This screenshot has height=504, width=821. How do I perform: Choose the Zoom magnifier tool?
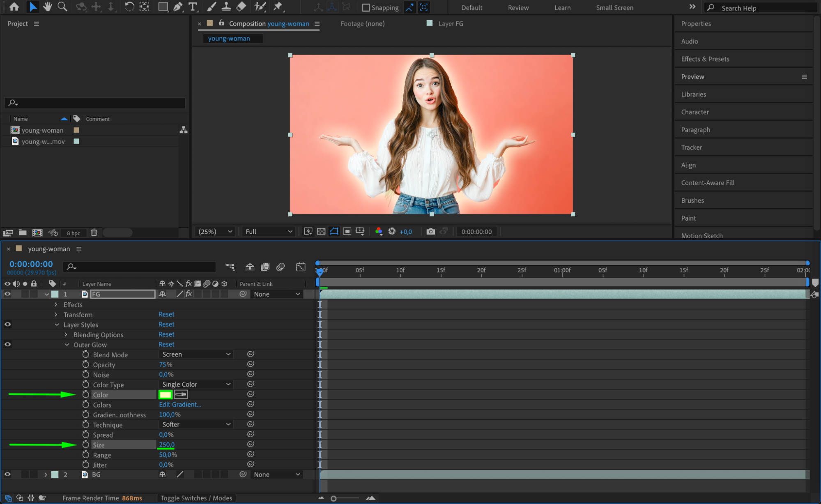(x=62, y=7)
